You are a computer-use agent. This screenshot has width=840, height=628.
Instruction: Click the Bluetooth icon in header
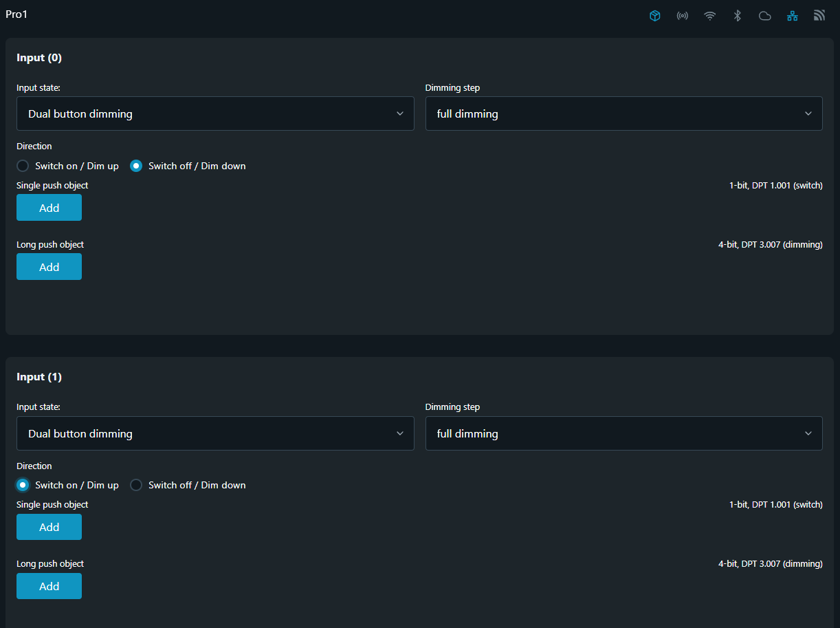tap(737, 16)
